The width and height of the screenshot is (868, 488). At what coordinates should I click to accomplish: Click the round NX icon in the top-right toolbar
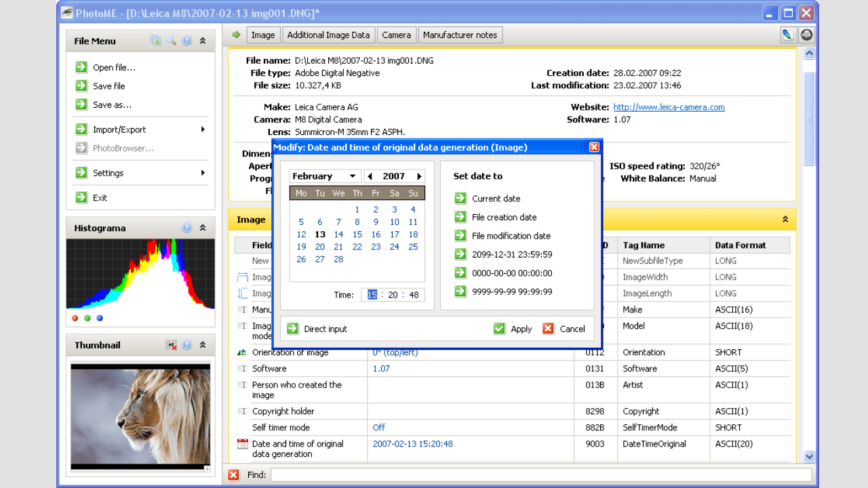tap(806, 35)
